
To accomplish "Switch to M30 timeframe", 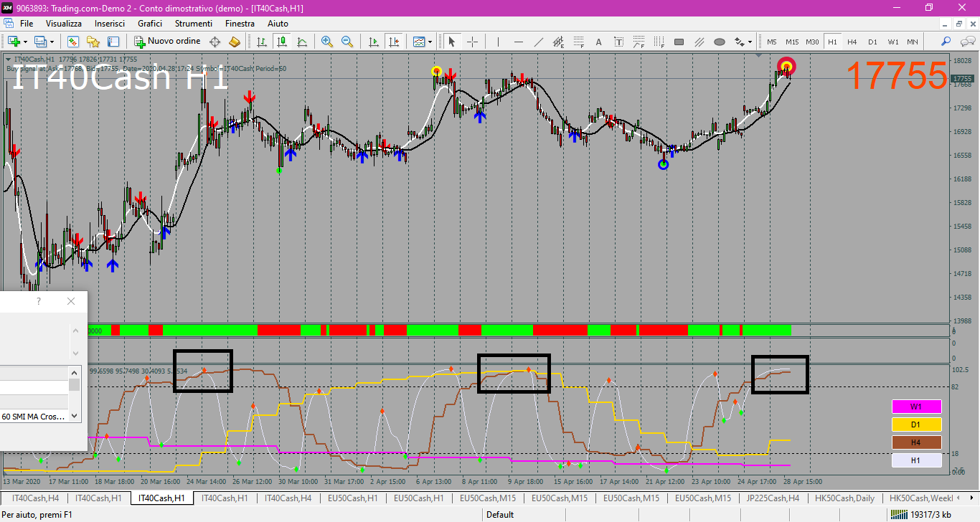I will [812, 42].
